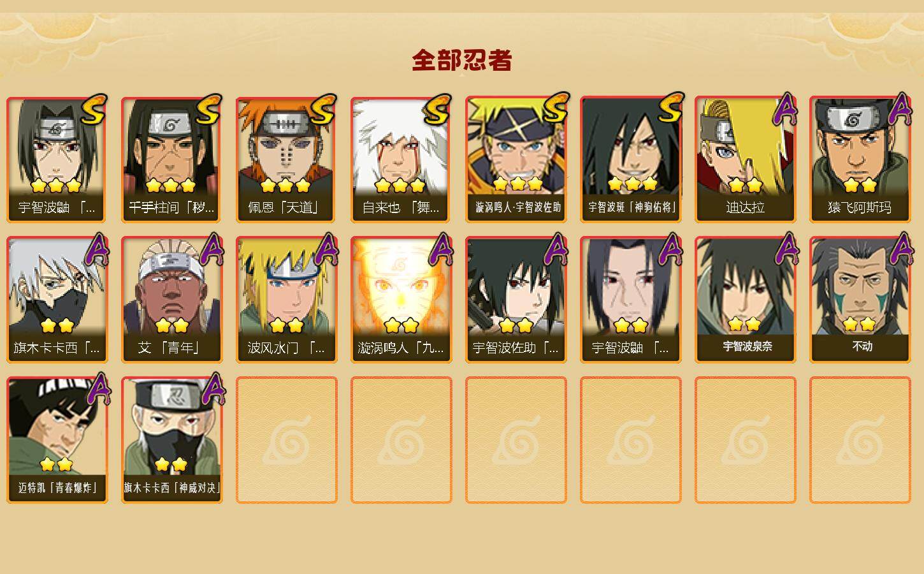Click the S rank badge on 千手柱间

tap(209, 110)
